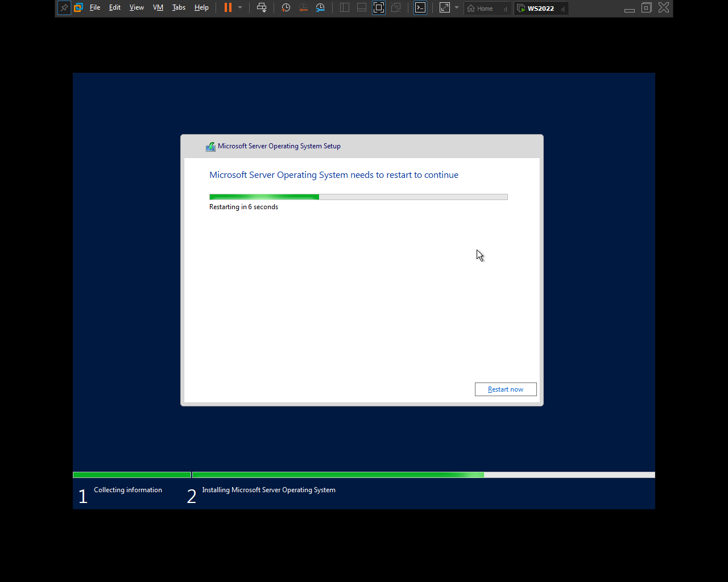Screen dimensions: 728x582
Task: Take a snapshot of the virtual machine
Action: (286, 8)
